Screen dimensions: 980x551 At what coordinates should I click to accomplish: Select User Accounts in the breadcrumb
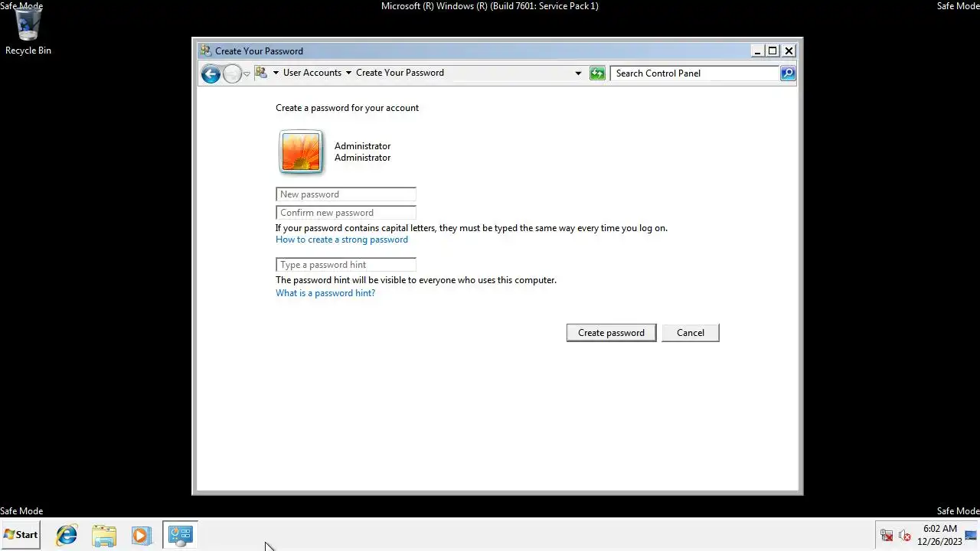pyautogui.click(x=312, y=73)
